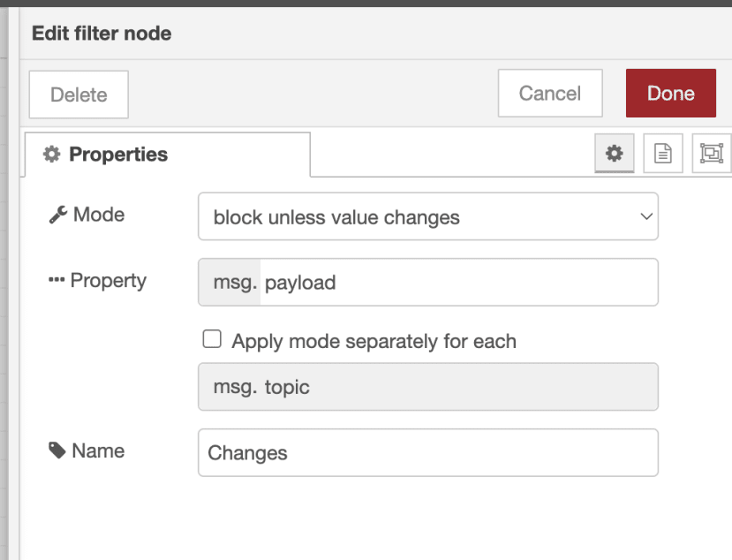Screen dimensions: 732x560
Task: Cancel the filter node edits
Action: 549,94
